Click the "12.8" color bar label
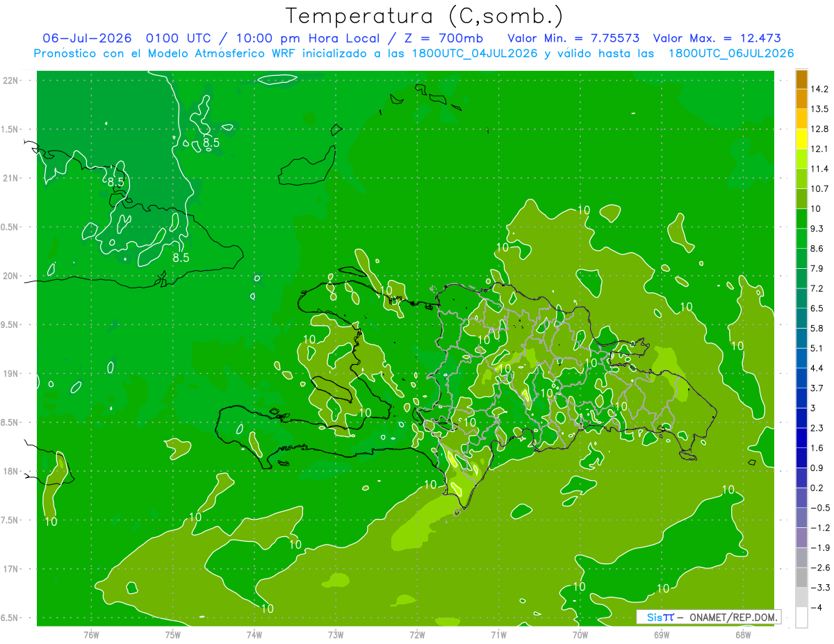This screenshot has width=834, height=644. coord(819,129)
